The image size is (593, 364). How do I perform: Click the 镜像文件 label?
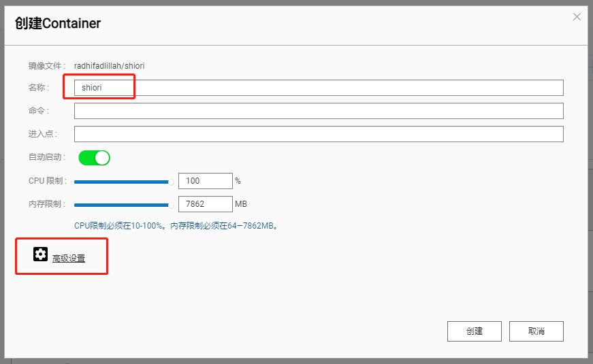click(46, 66)
